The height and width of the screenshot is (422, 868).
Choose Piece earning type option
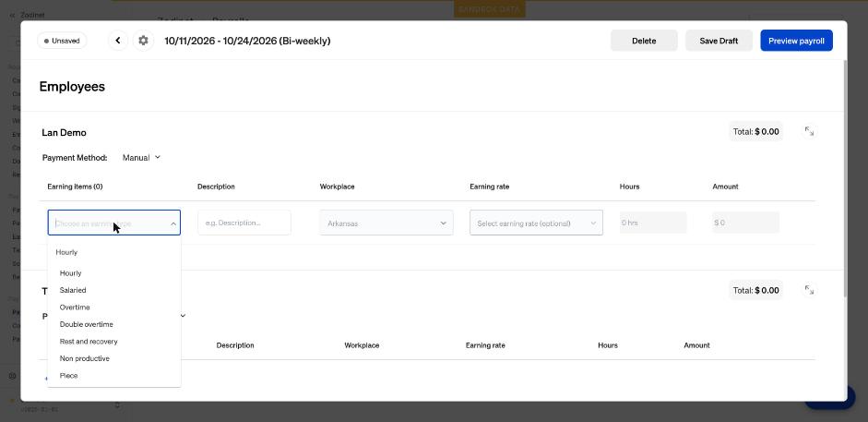point(114,376)
